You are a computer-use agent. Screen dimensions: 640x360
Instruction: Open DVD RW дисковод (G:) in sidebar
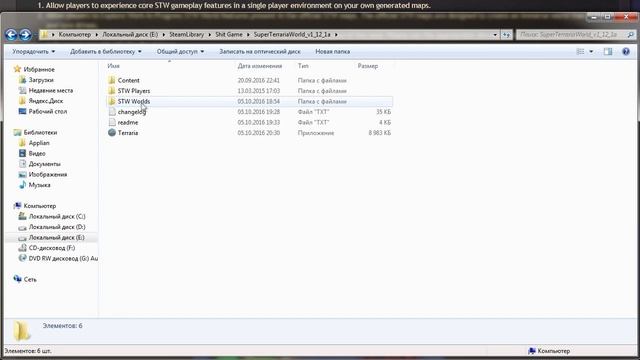pos(63,258)
